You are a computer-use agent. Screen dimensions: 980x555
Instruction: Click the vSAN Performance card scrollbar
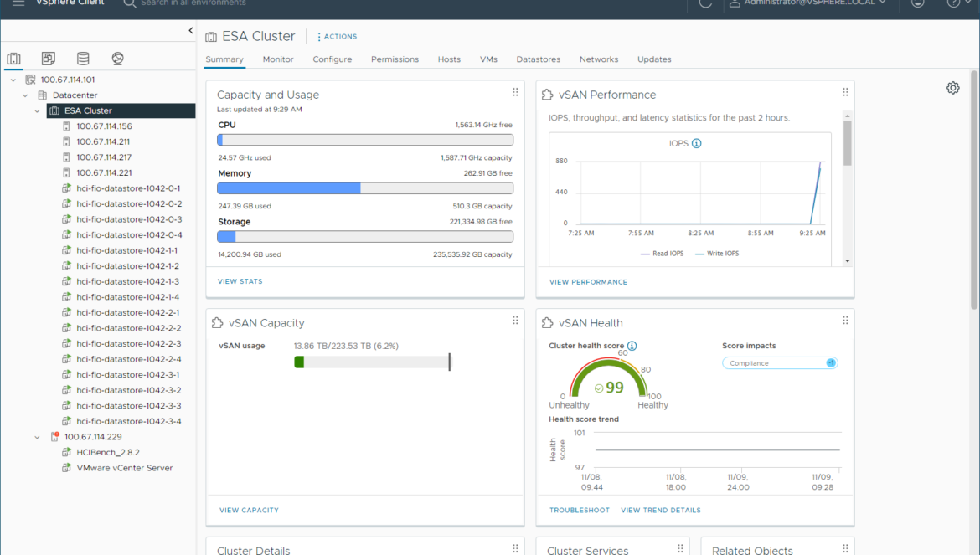(x=848, y=143)
